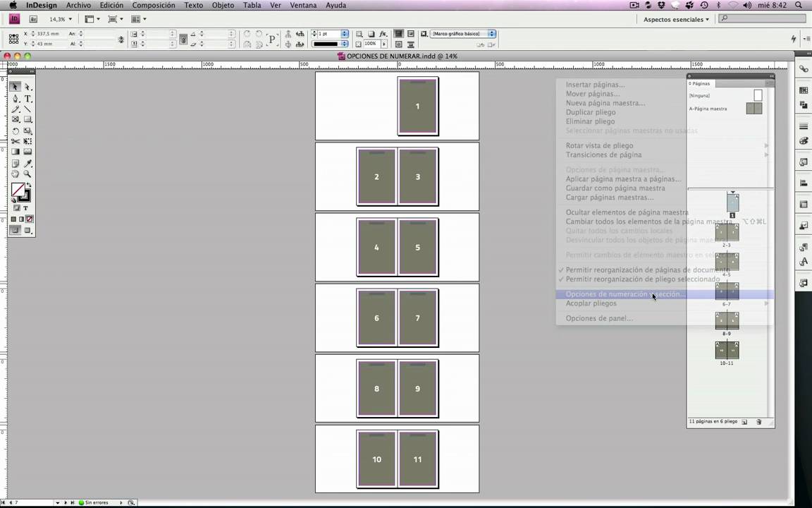This screenshot has height=508, width=812.
Task: Select the Pencil tool
Action: 16,109
